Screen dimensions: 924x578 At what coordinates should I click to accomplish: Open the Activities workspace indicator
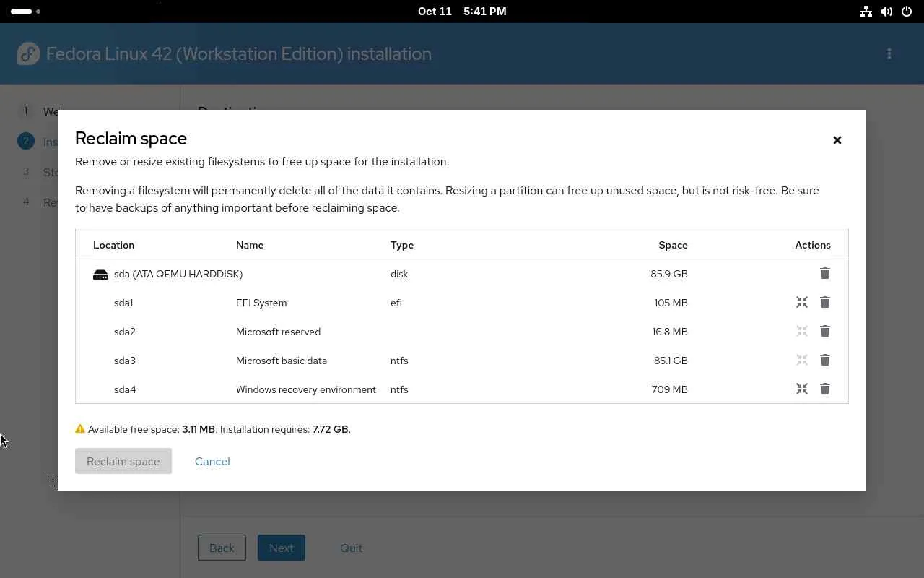[26, 12]
